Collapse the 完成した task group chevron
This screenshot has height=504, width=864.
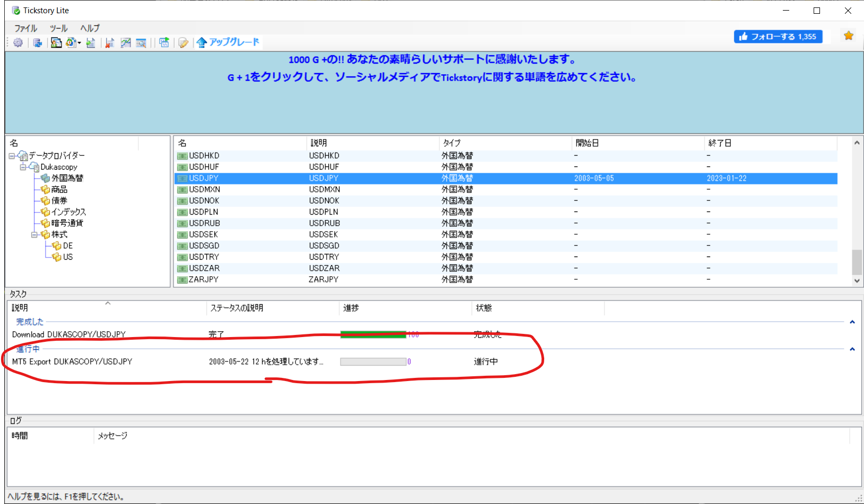(x=852, y=322)
